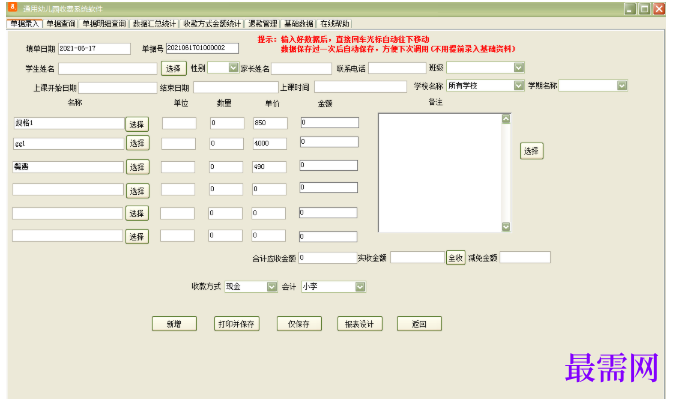The width and height of the screenshot is (677, 399).
Task: Click the 学生姓名 input field
Action: (x=108, y=68)
